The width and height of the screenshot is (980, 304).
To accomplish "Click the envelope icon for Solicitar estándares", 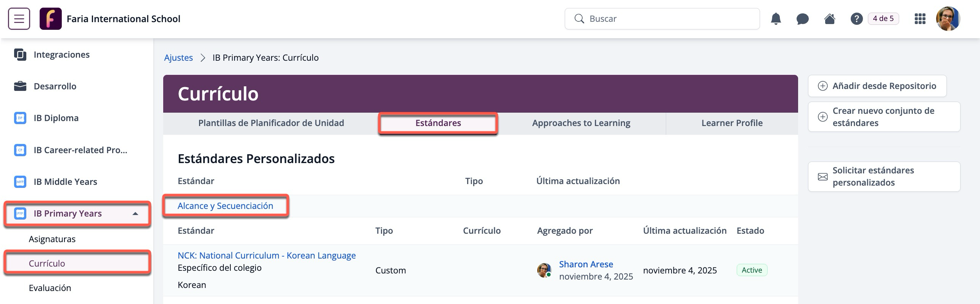I will coord(823,176).
